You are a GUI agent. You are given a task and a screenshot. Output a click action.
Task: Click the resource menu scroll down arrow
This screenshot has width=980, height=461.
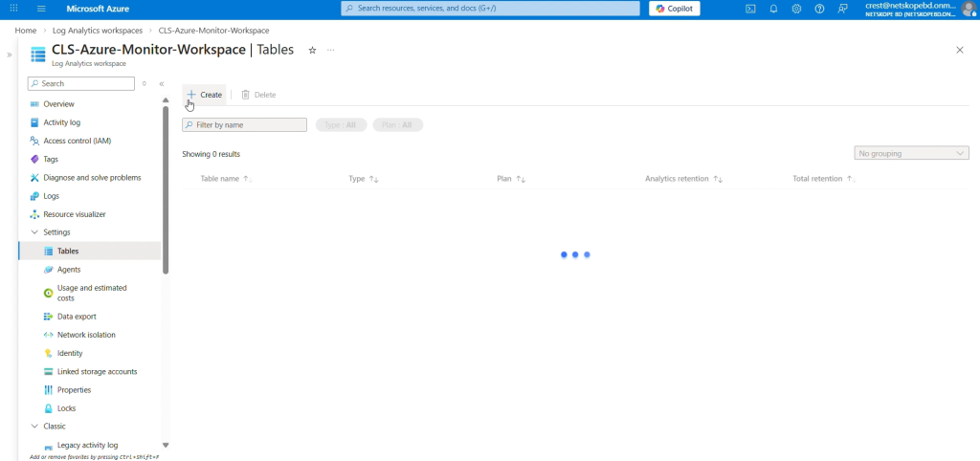(x=166, y=446)
